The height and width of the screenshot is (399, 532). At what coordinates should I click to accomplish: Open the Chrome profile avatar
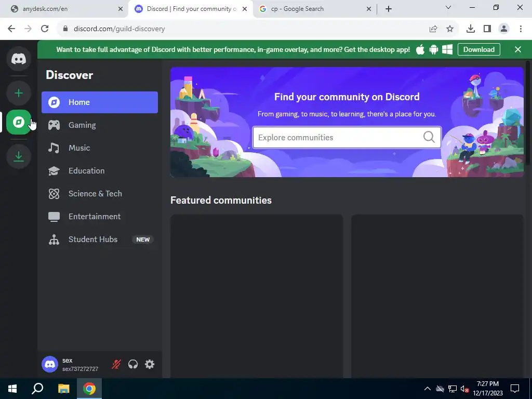click(x=504, y=29)
